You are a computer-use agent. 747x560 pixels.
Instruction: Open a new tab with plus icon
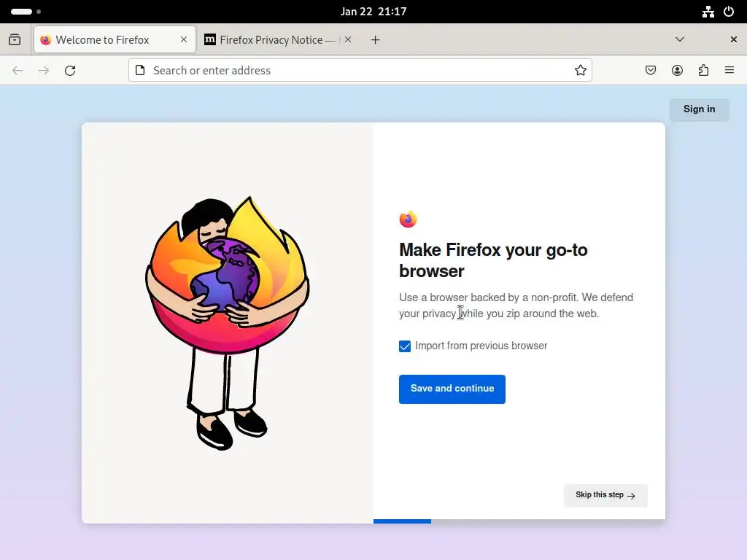[376, 40]
